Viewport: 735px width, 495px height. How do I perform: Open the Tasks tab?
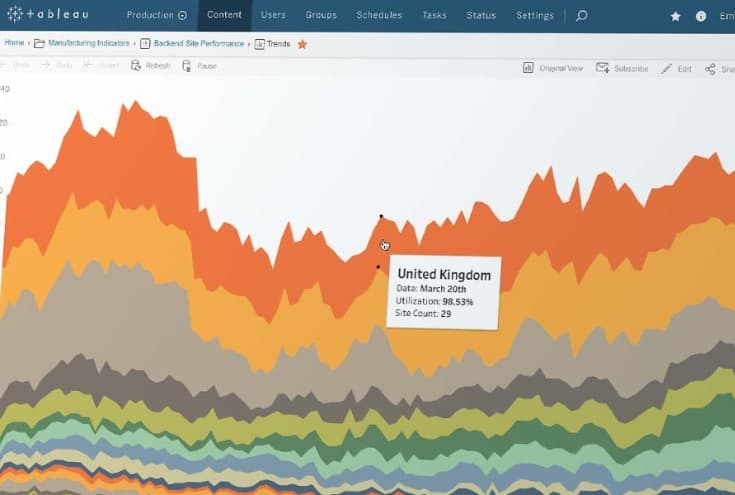(435, 15)
